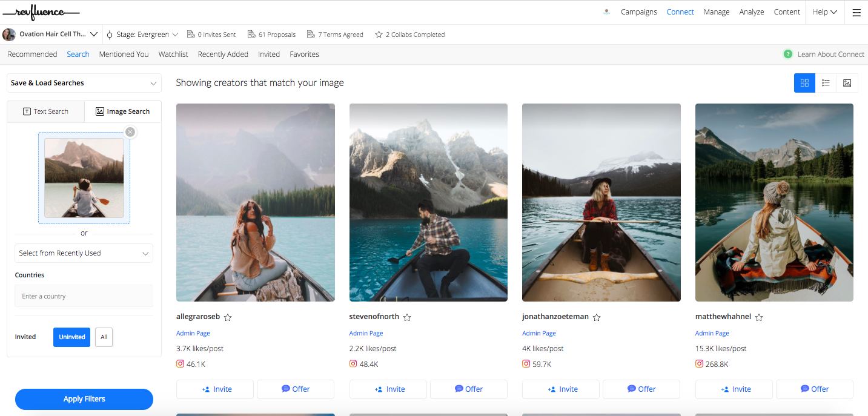The width and height of the screenshot is (868, 416).
Task: Expand the Stage: Evergreen dropdown
Action: pyautogui.click(x=142, y=34)
